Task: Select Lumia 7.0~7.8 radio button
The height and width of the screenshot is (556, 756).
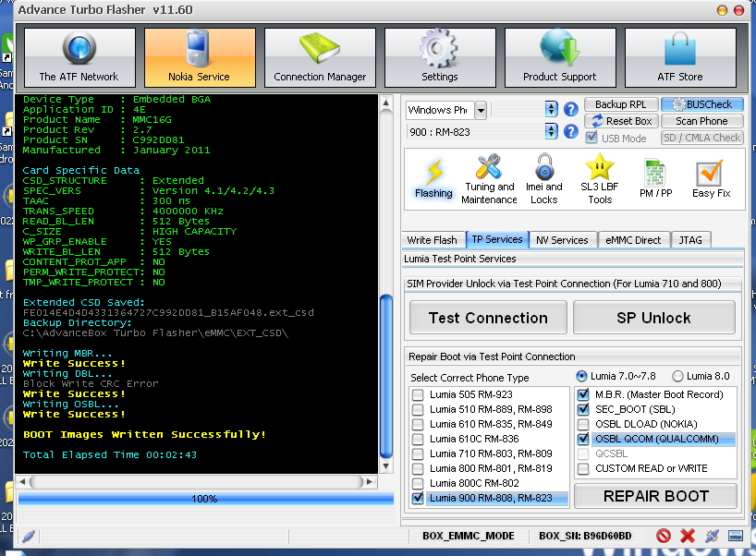Action: 582,376
